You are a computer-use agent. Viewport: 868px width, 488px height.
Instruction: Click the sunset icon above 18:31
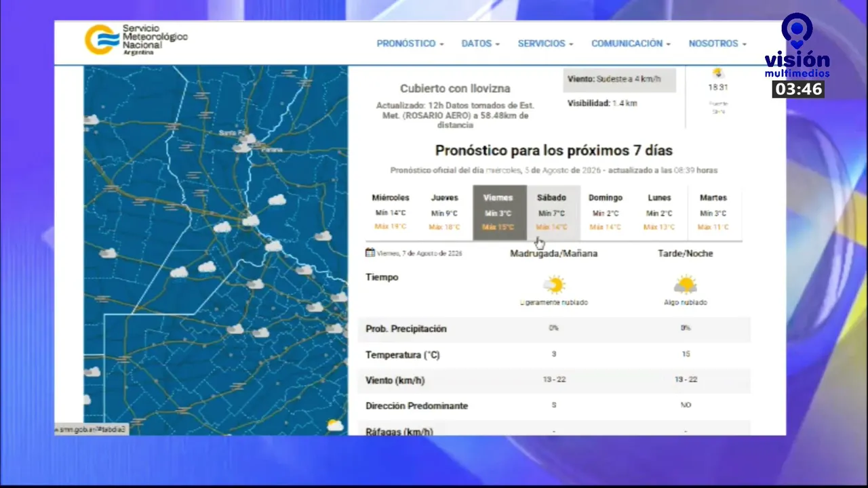pyautogui.click(x=717, y=73)
